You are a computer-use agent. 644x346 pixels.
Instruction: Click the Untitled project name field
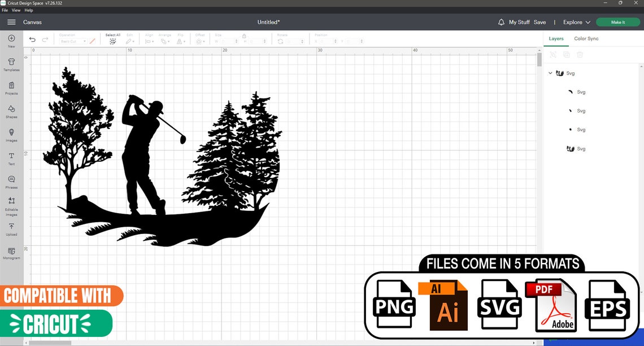click(x=268, y=21)
